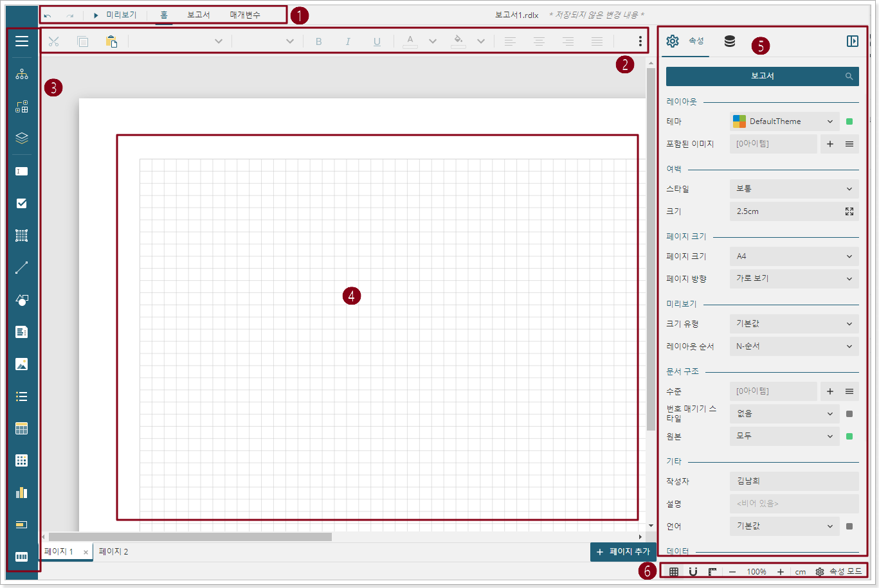The height and width of the screenshot is (588, 879).
Task: Select the Barcode control in the toolbox
Action: click(x=22, y=557)
